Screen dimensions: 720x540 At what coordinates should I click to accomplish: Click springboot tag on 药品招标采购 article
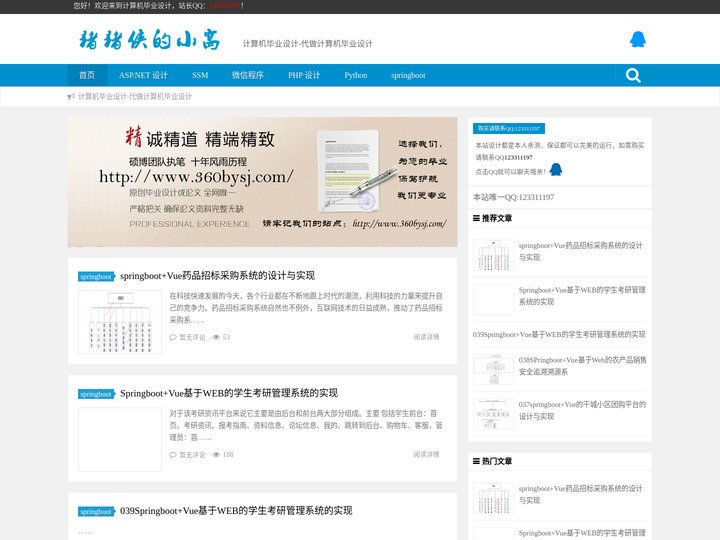pyautogui.click(x=96, y=276)
